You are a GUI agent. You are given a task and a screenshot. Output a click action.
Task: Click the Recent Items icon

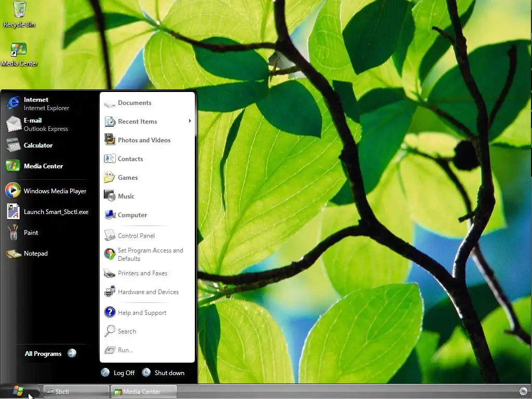110,122
